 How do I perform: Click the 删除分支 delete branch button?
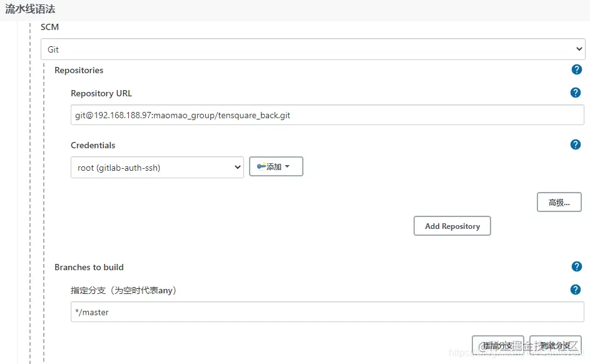[x=556, y=345]
